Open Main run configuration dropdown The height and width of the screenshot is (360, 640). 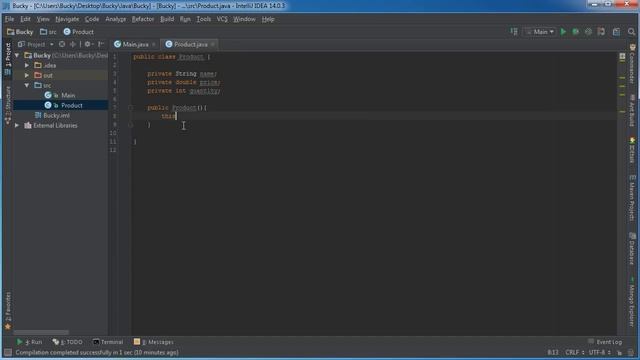click(x=540, y=31)
